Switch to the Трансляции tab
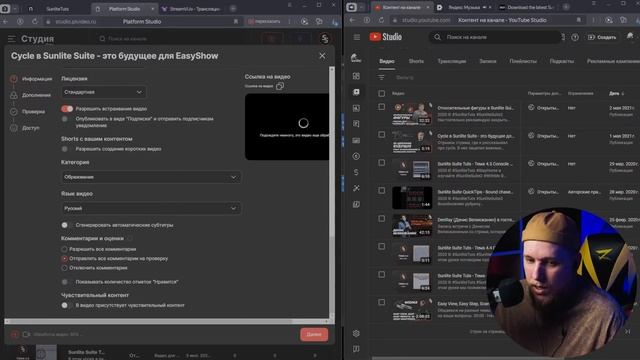Image resolution: width=640 pixels, height=360 pixels. coord(451,61)
